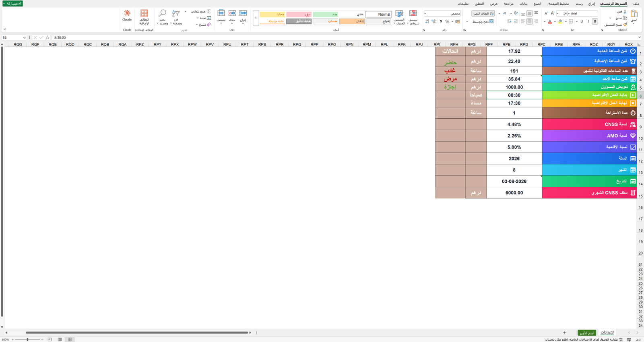This screenshot has width=644, height=342.
Task: Select the Normal cell style
Action: [378, 14]
